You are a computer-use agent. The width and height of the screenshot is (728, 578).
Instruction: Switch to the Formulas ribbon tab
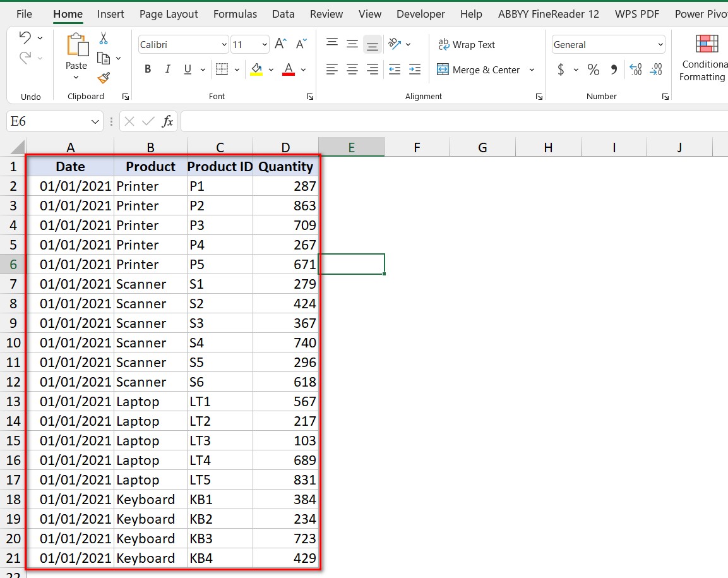click(235, 14)
